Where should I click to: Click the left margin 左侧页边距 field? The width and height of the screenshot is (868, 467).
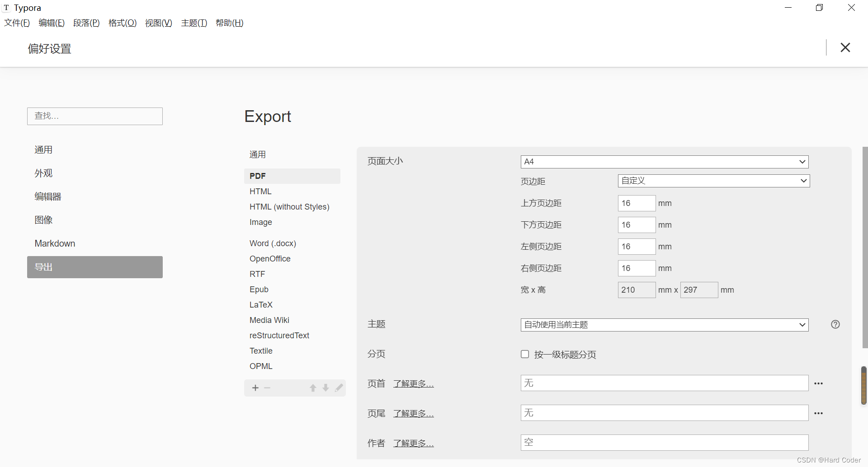tap(637, 247)
